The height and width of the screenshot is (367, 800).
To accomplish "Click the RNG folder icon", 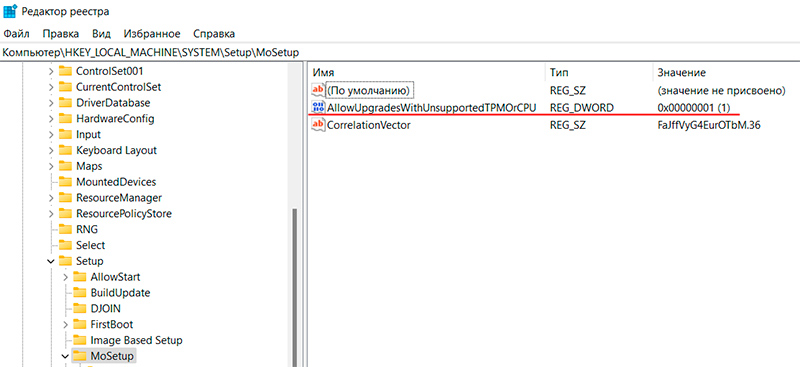I will [65, 229].
